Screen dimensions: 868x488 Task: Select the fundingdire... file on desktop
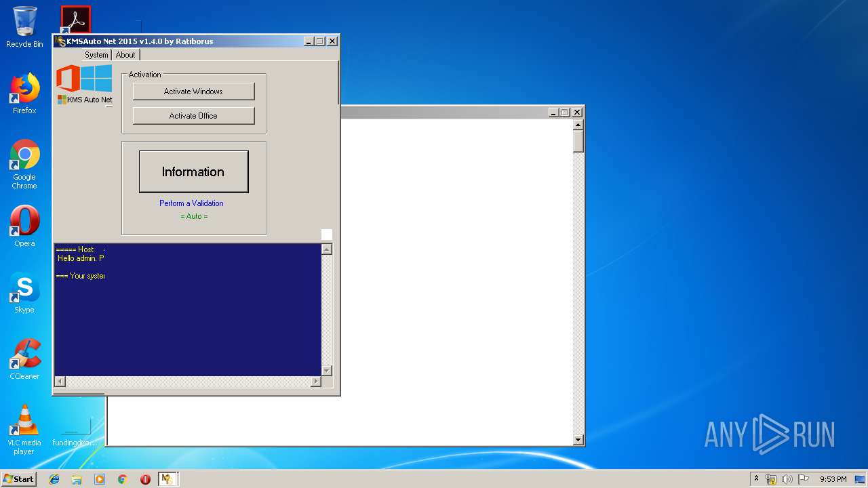(x=75, y=432)
